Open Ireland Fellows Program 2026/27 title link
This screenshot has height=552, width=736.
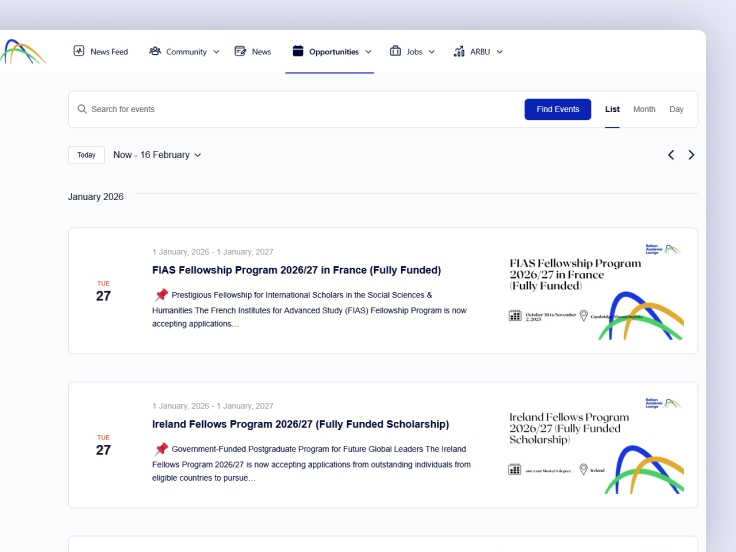point(300,424)
